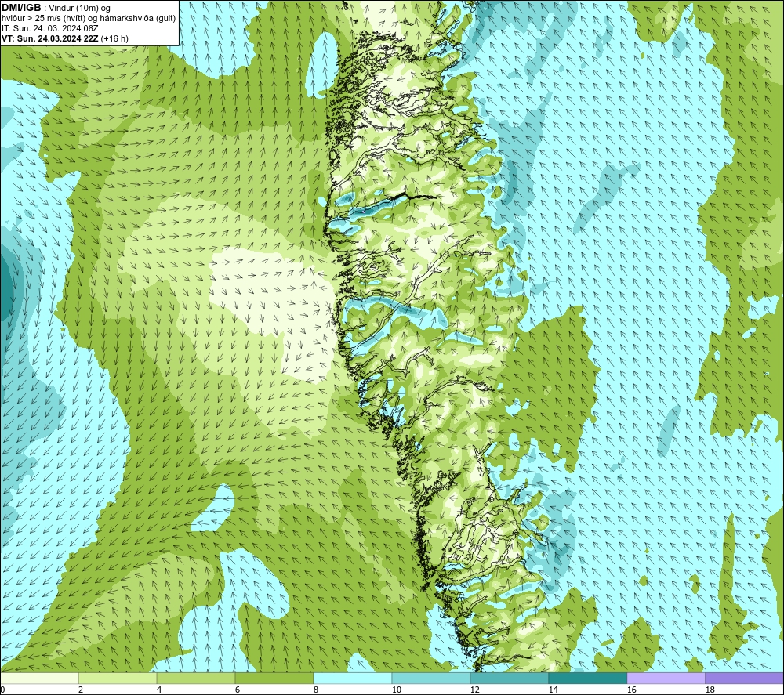This screenshot has width=784, height=695.
Task: Select the purple legend swatch above 18
Action: (x=744, y=678)
